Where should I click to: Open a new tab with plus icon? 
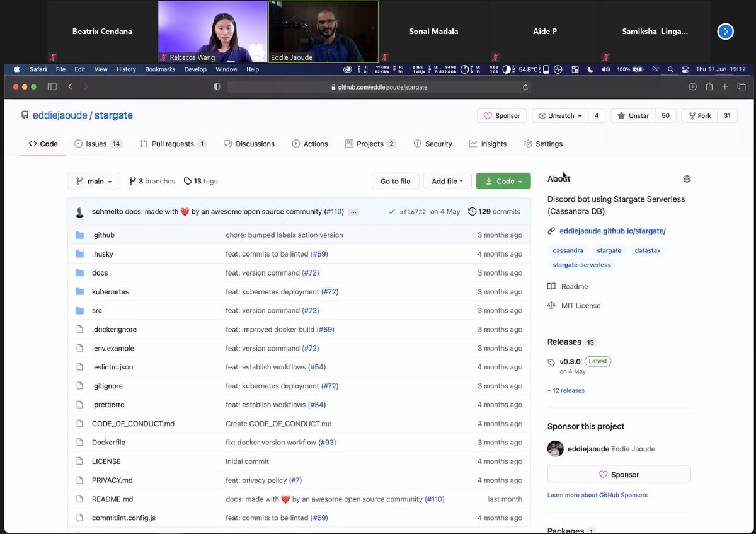pos(725,86)
